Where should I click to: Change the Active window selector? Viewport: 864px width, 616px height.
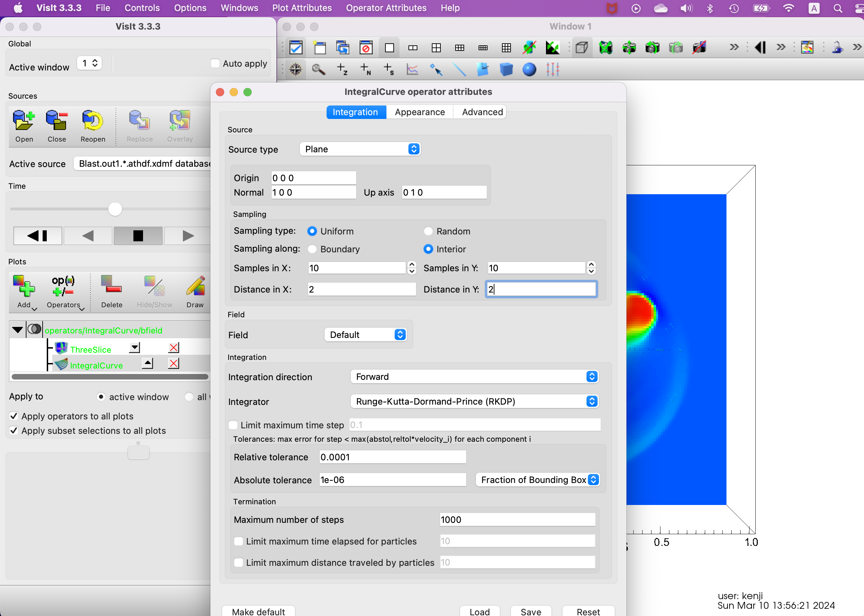tap(89, 63)
